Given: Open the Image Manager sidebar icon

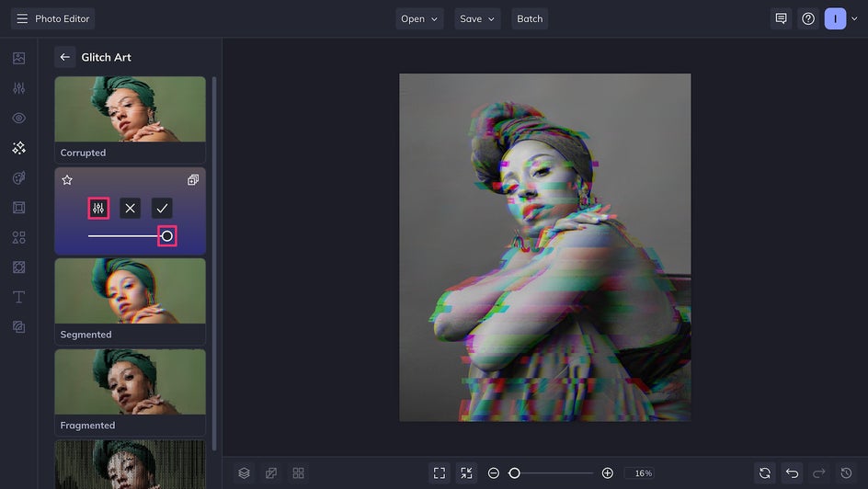Looking at the screenshot, I should tap(18, 58).
